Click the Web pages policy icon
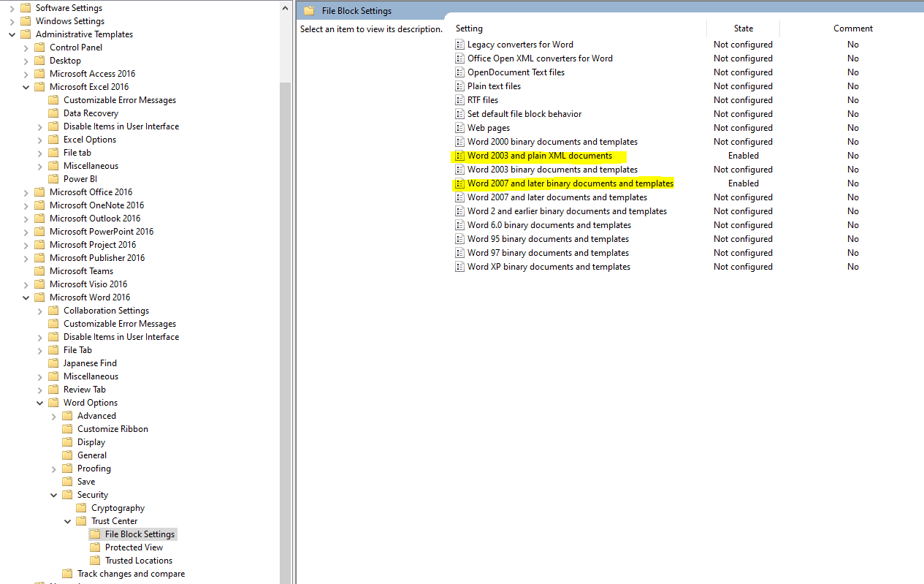924x584 pixels. [459, 128]
